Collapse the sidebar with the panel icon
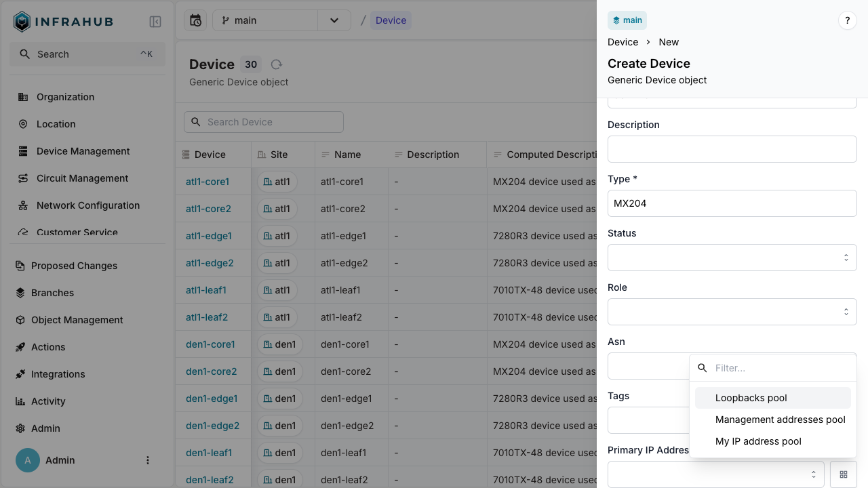The width and height of the screenshot is (868, 488). coord(155,22)
